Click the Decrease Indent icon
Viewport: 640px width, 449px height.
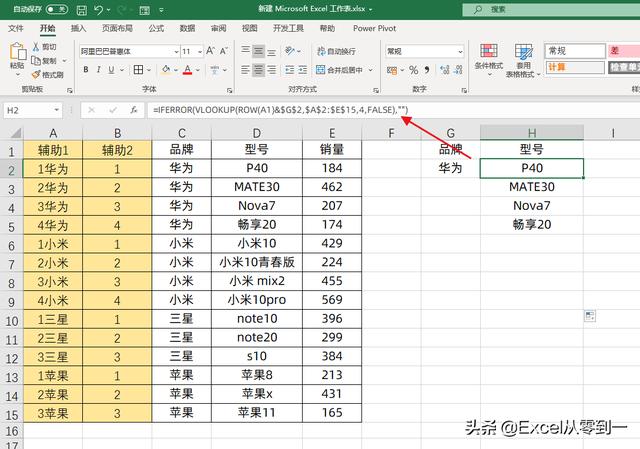(289, 70)
